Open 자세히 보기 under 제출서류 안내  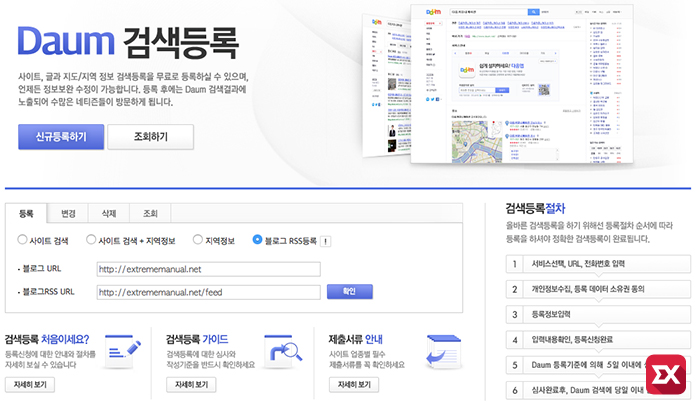pyautogui.click(x=354, y=385)
